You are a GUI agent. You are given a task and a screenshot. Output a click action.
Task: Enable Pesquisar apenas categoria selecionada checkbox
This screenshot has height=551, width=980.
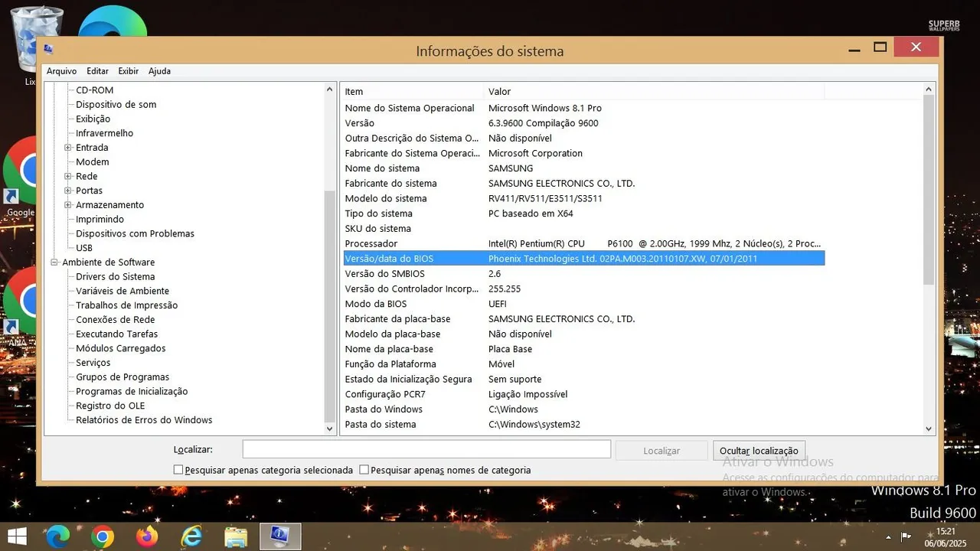pyautogui.click(x=178, y=470)
